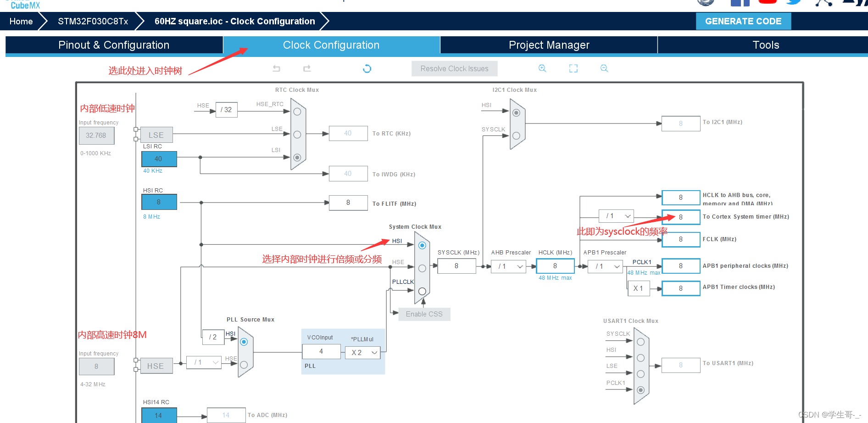
Task: Click the LSE block
Action: tap(156, 135)
